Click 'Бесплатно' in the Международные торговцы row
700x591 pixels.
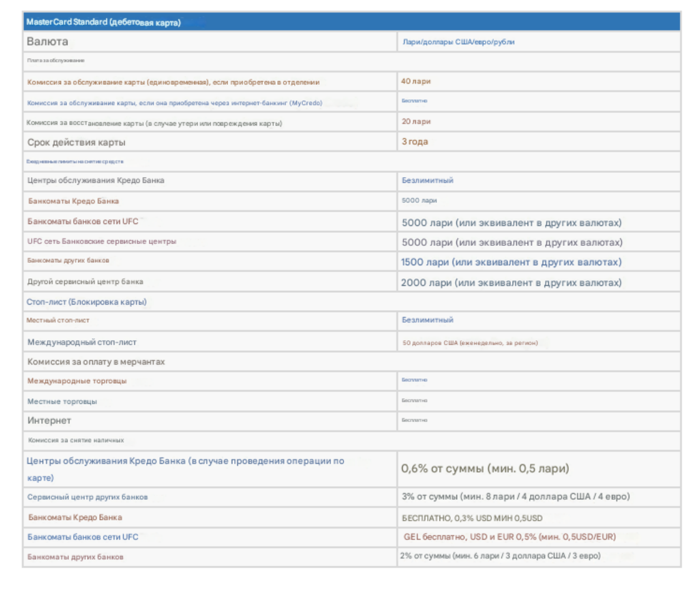[x=414, y=380]
